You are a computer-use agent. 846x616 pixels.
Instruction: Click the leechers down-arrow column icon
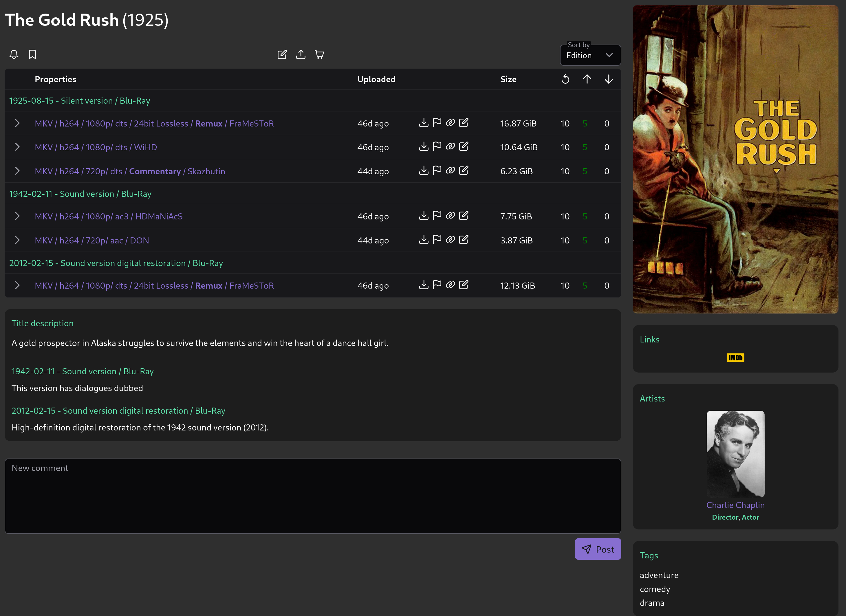[609, 79]
